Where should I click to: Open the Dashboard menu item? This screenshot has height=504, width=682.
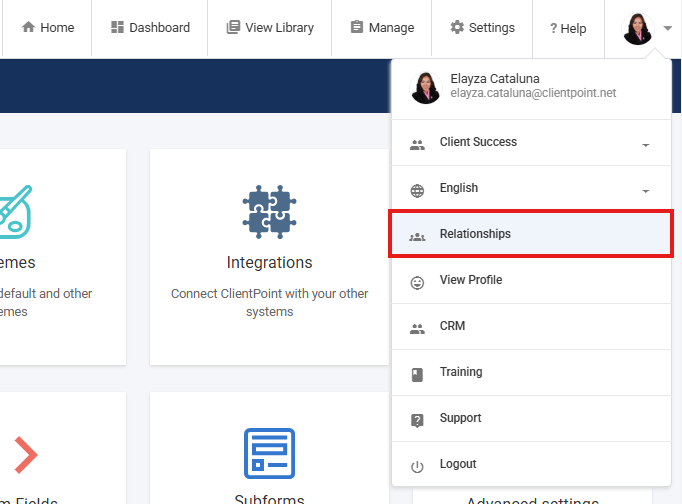150,28
